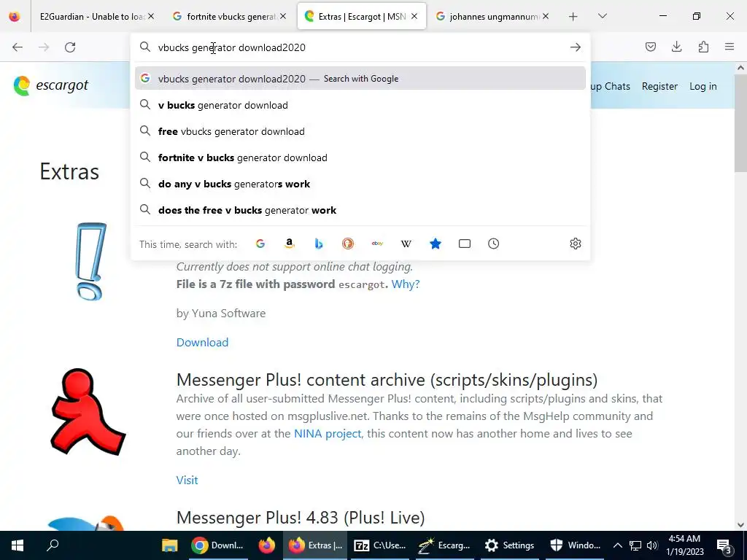747x560 pixels.
Task: Close the fortnite vbucks tab
Action: click(x=283, y=17)
